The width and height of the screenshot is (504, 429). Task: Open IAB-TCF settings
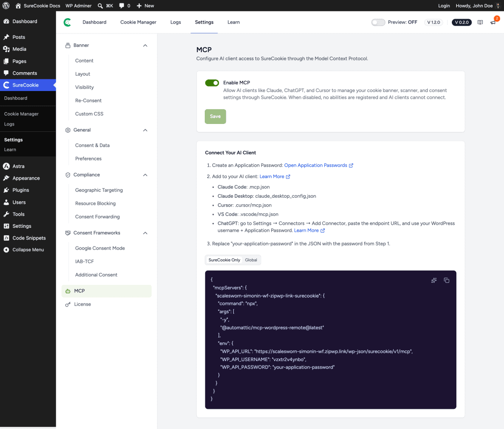(x=85, y=261)
